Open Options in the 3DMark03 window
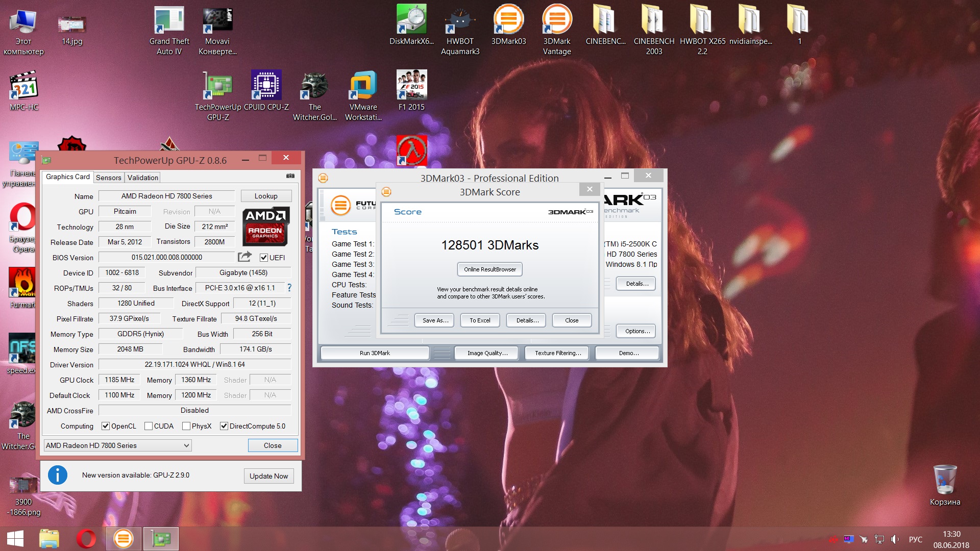The image size is (980, 551). (x=636, y=331)
